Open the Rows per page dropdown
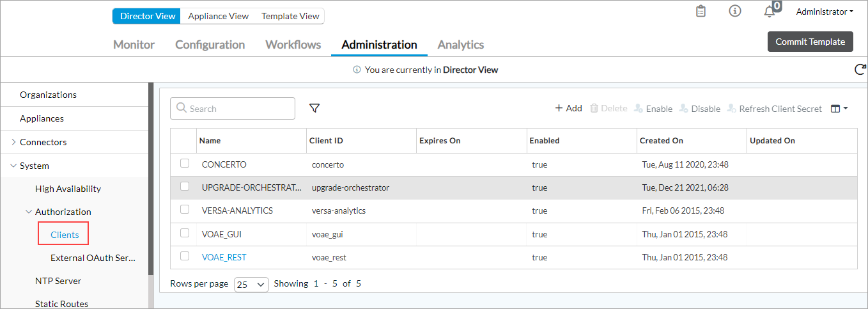Viewport: 868px width, 309px height. point(251,284)
